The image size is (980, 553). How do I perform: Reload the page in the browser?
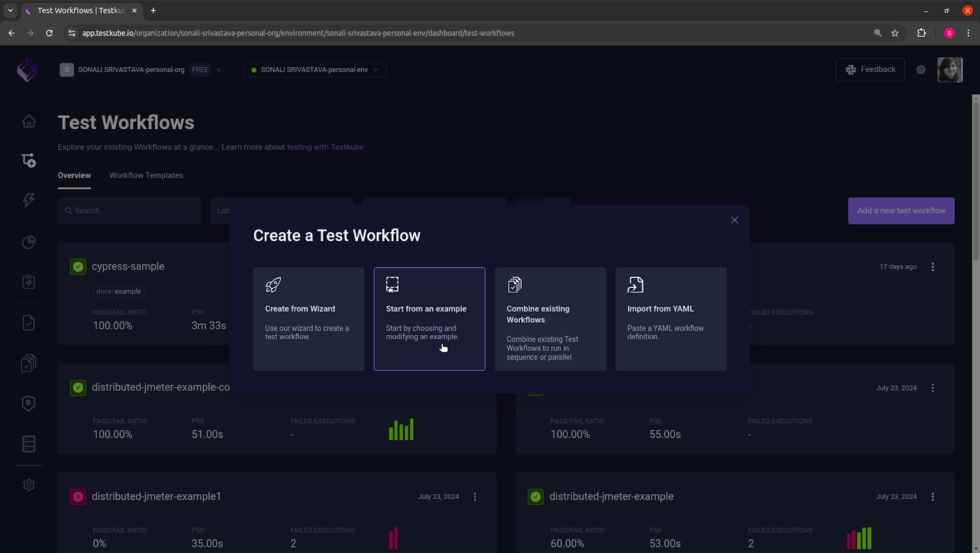click(x=50, y=33)
